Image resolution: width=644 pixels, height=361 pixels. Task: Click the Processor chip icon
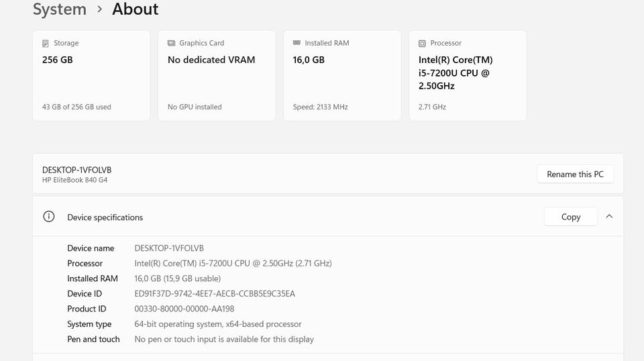coord(422,44)
